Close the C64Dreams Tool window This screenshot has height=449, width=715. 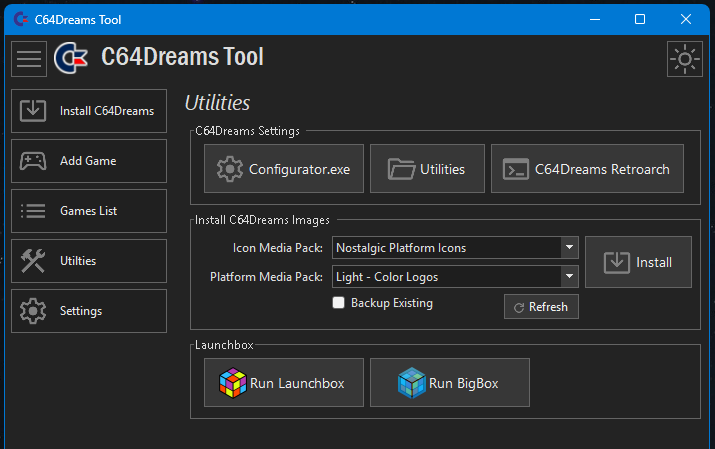685,19
